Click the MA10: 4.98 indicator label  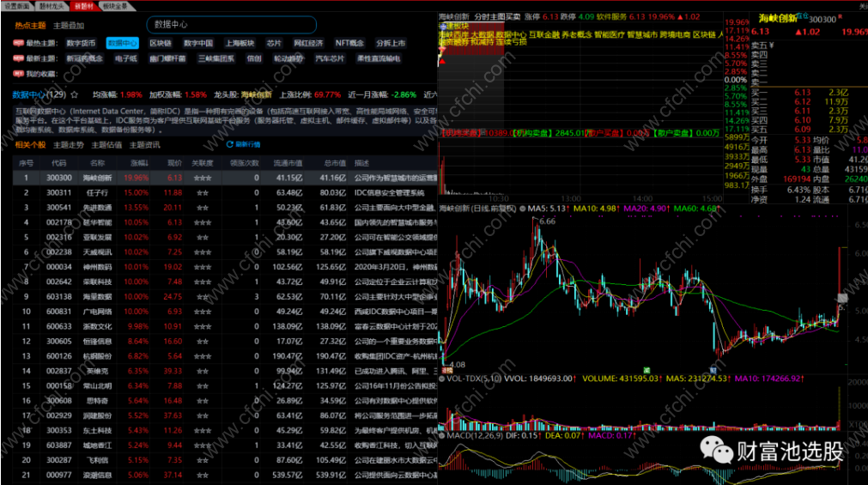(597, 209)
